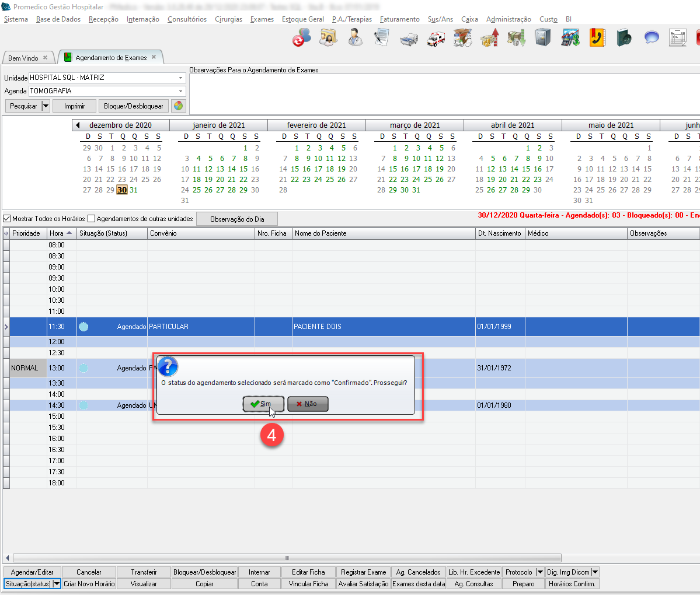
Task: Confirm the dialog by clicking Sim
Action: [x=264, y=404]
